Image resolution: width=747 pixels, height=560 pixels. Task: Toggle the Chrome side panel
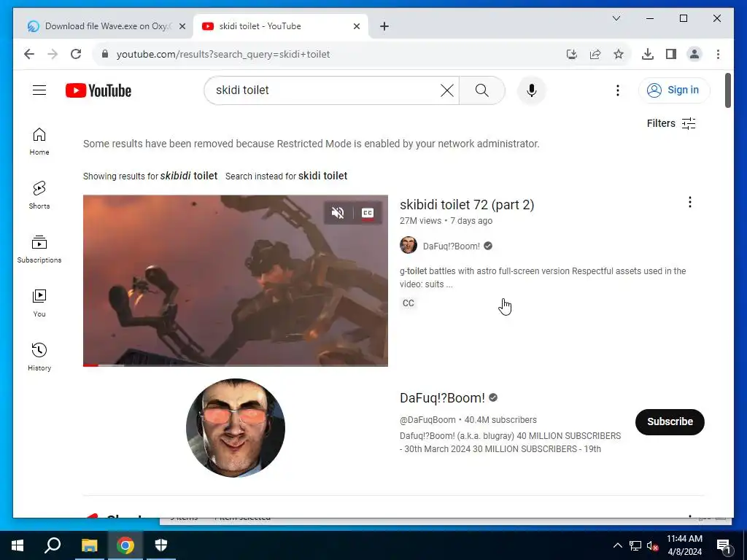671,54
